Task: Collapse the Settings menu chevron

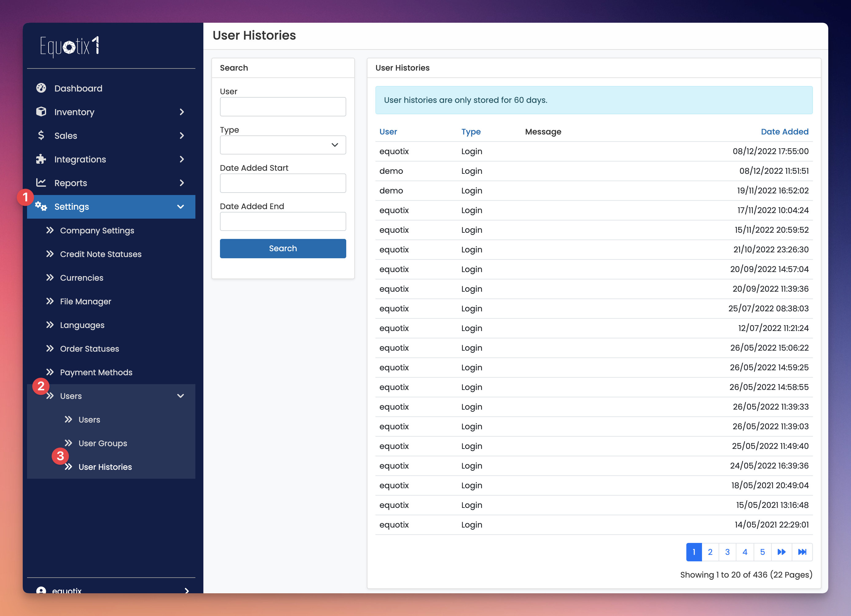Action: pyautogui.click(x=180, y=206)
